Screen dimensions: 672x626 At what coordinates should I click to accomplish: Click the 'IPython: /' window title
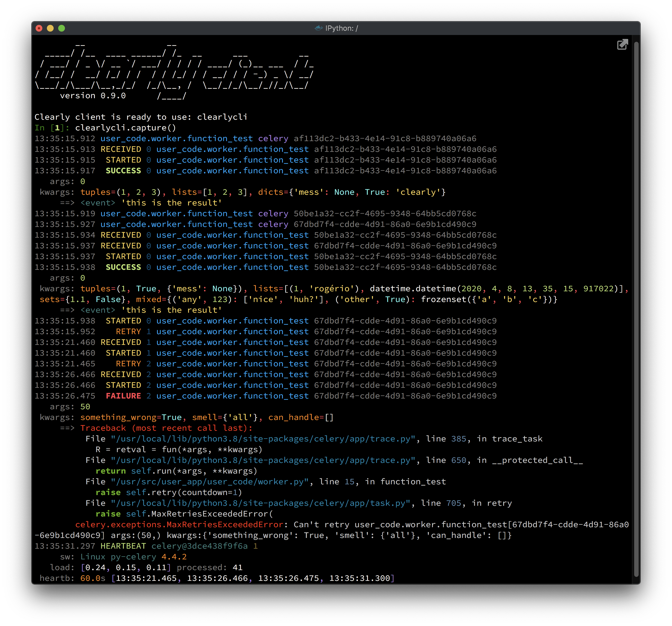341,28
